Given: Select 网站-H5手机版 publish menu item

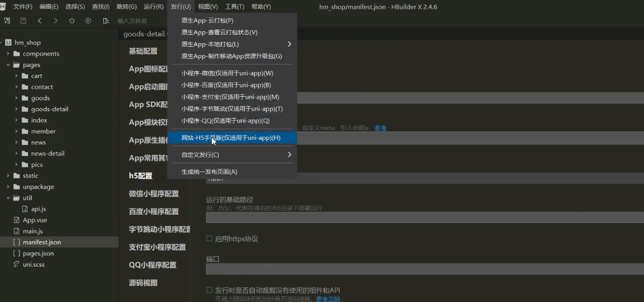Looking at the screenshot, I should pyautogui.click(x=232, y=138).
